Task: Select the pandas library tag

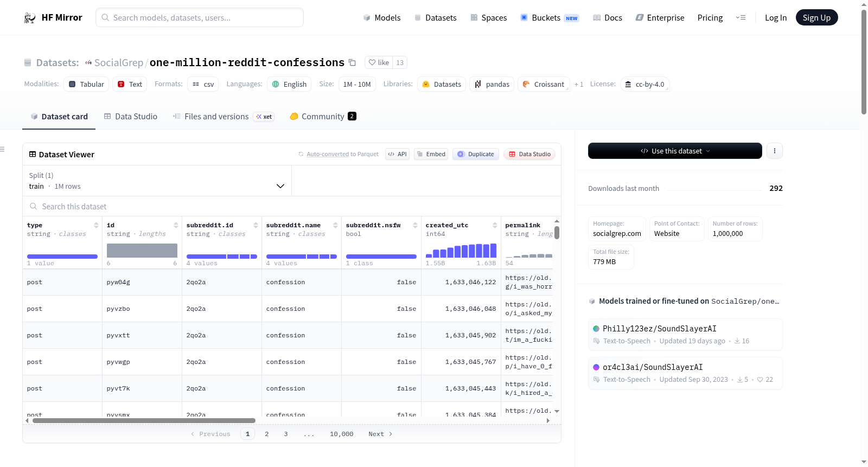Action: [x=492, y=84]
